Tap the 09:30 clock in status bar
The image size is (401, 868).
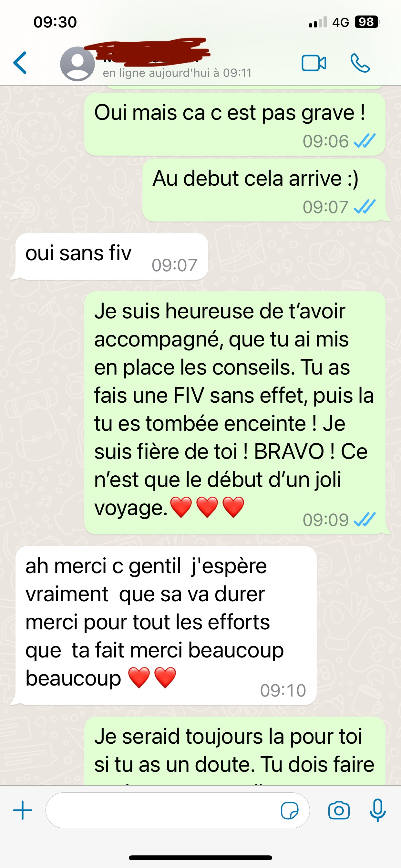[55, 22]
